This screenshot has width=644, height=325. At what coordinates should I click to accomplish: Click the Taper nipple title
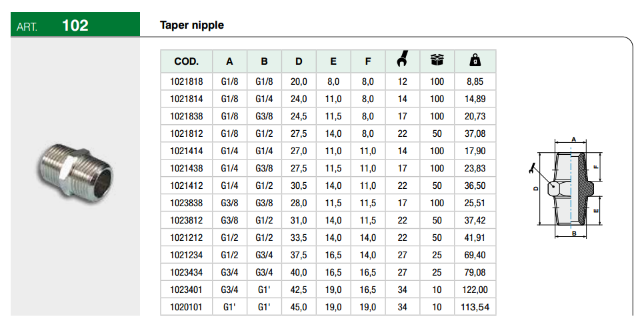(192, 25)
